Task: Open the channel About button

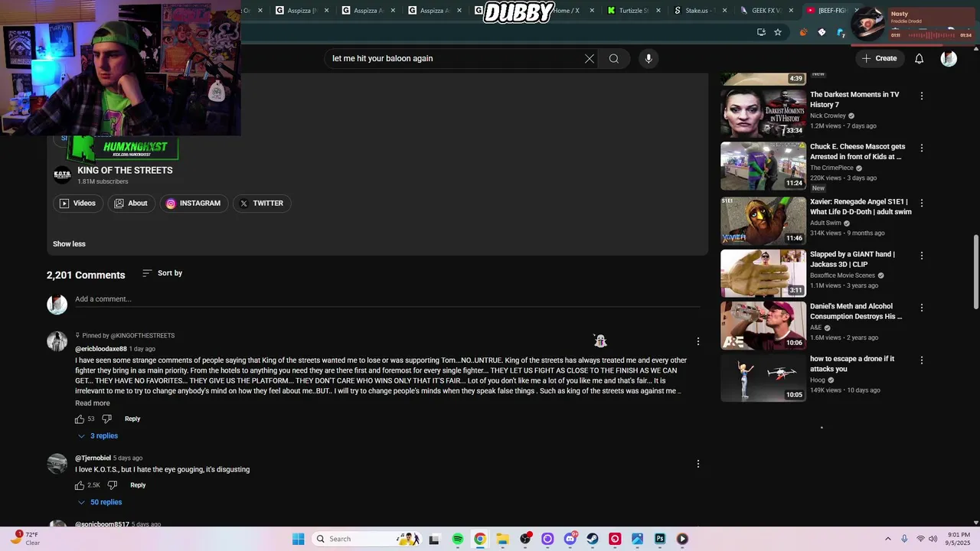Action: [131, 204]
